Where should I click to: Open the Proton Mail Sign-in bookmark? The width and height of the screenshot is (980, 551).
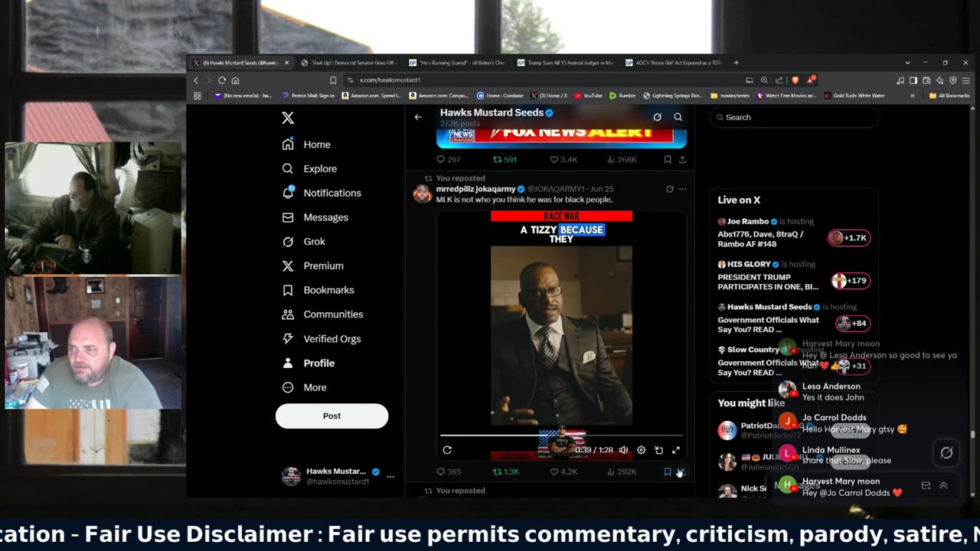click(x=309, y=96)
